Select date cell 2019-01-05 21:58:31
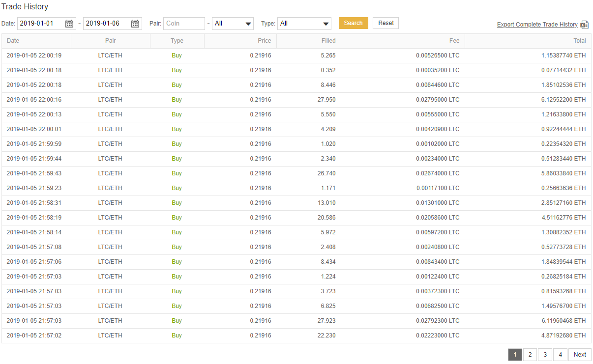 click(34, 203)
